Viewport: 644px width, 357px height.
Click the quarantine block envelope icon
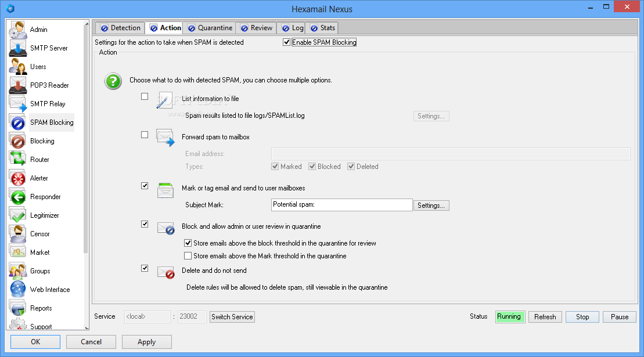click(x=166, y=229)
